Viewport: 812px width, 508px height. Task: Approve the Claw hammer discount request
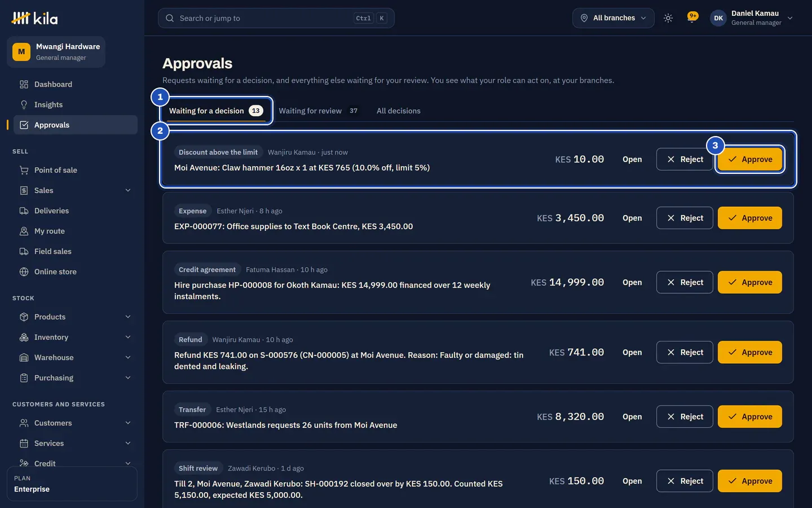pos(749,159)
